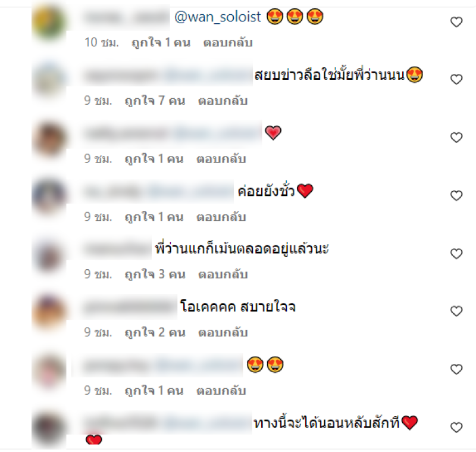The width and height of the screenshot is (476, 452).
Task: Reply to the โอเคคคค สบายใจจ comment
Action: click(223, 332)
